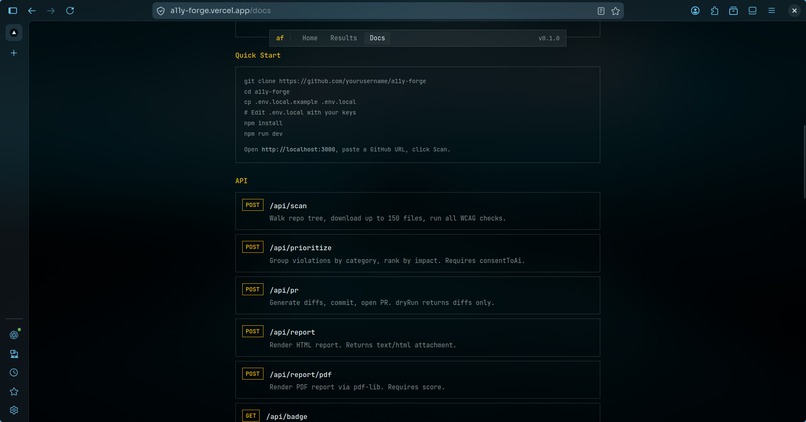Toggle the browser sidebar panel icon

(x=13, y=10)
